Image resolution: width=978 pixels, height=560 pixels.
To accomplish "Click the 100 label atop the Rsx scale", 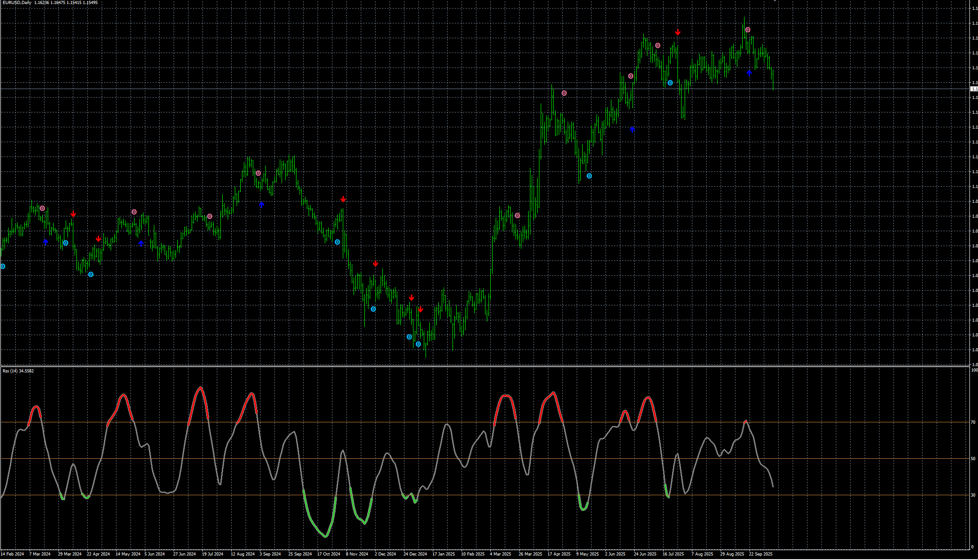I will pyautogui.click(x=974, y=370).
